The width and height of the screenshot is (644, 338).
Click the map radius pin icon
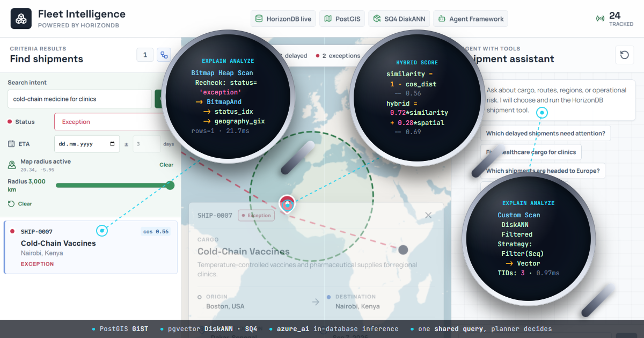[x=12, y=165]
